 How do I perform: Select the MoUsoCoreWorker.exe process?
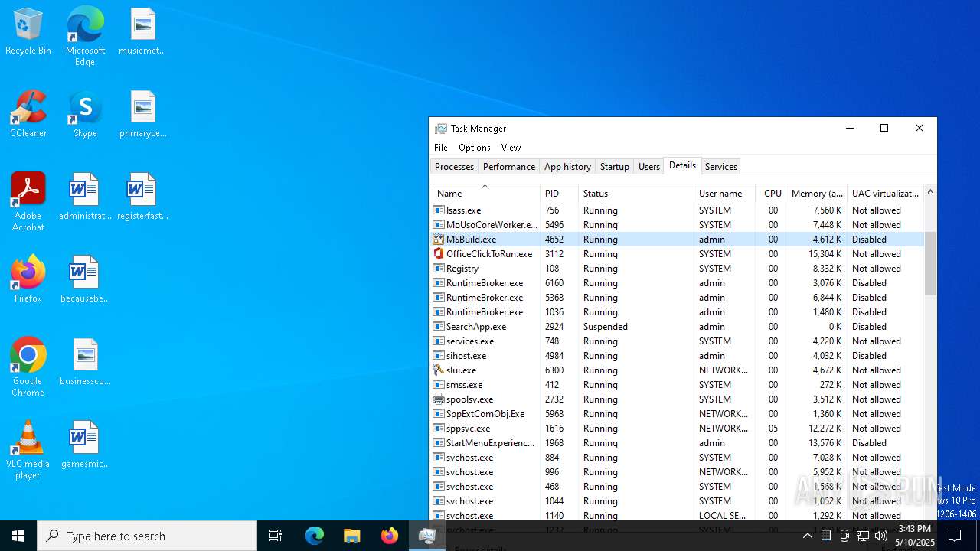pyautogui.click(x=677, y=225)
